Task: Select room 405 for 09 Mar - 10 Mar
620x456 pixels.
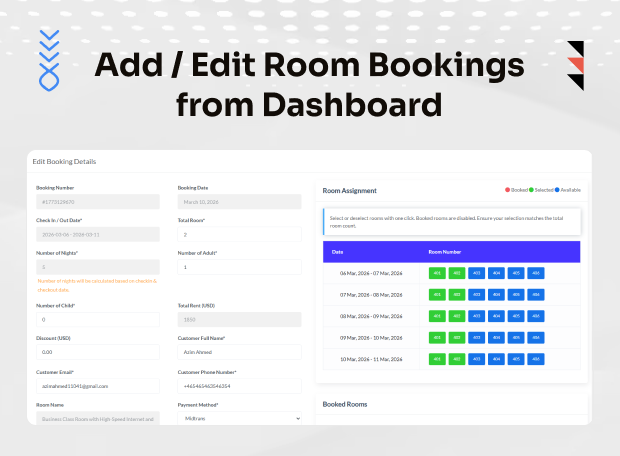Action: tap(516, 337)
